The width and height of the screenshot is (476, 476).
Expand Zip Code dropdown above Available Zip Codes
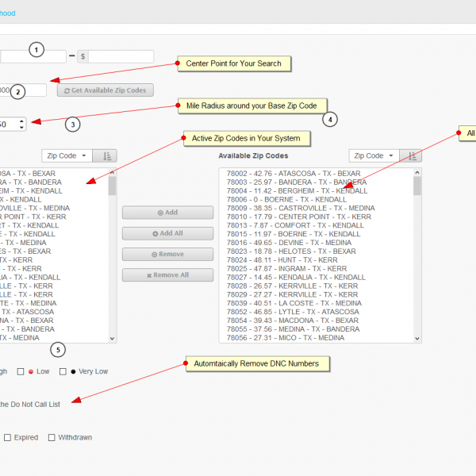tap(372, 156)
